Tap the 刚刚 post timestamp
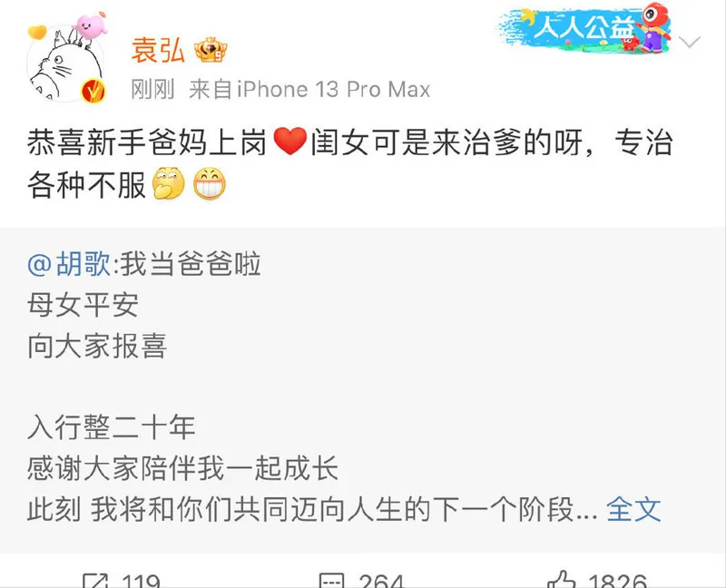 tap(152, 89)
